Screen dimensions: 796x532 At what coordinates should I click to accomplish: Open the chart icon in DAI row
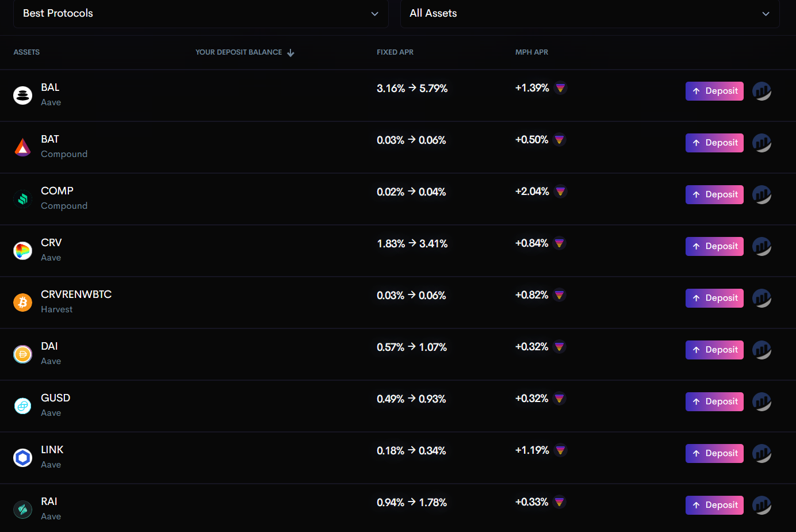(761, 350)
